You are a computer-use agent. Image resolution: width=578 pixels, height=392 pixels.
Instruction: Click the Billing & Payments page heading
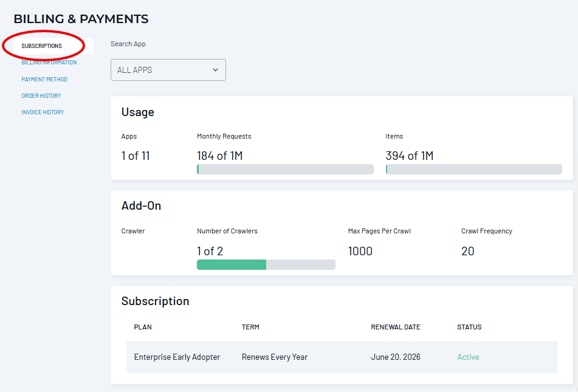coord(81,19)
